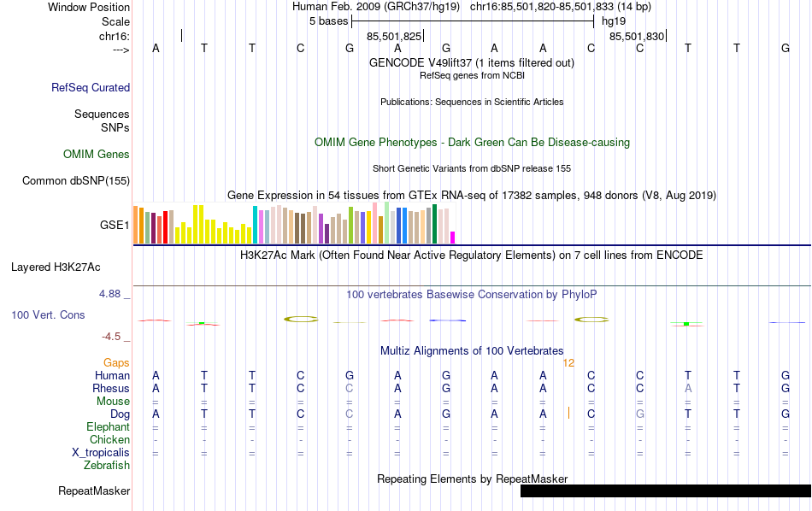Click the orange 12 gap count
This screenshot has width=812, height=511.
[x=568, y=363]
